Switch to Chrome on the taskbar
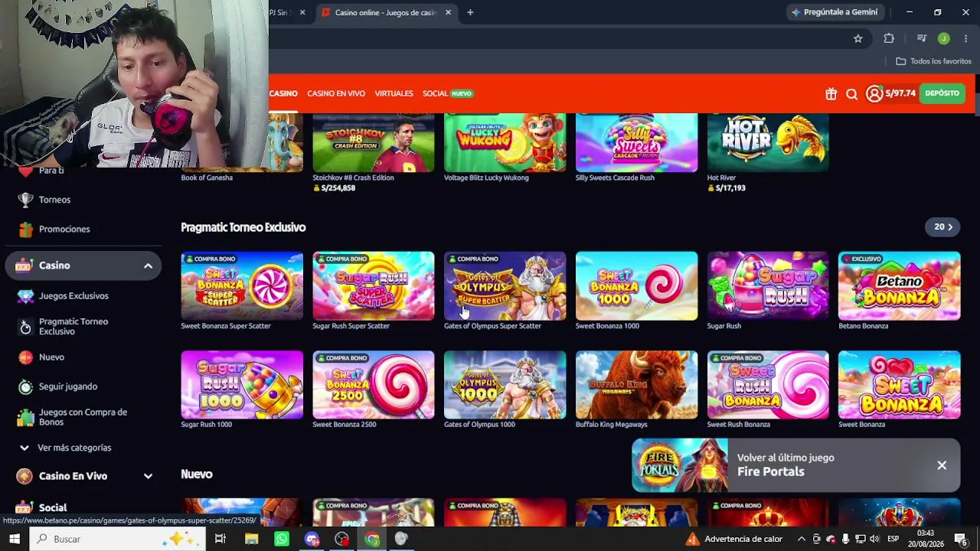This screenshot has height=551, width=980. coord(371,539)
